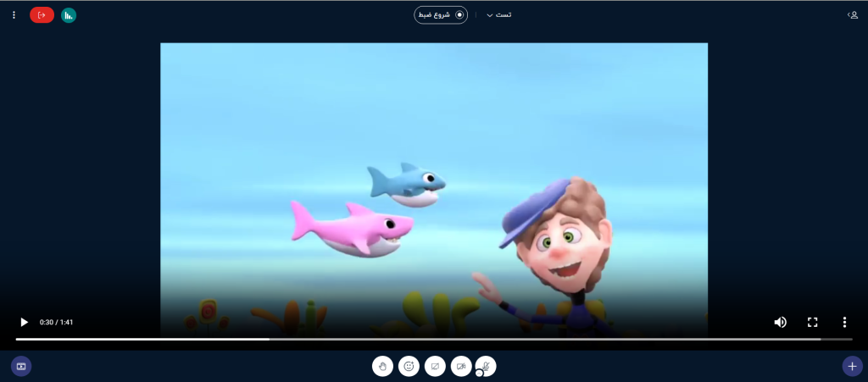Image resolution: width=868 pixels, height=382 pixels.
Task: Enter fullscreen mode for the video
Action: 812,322
